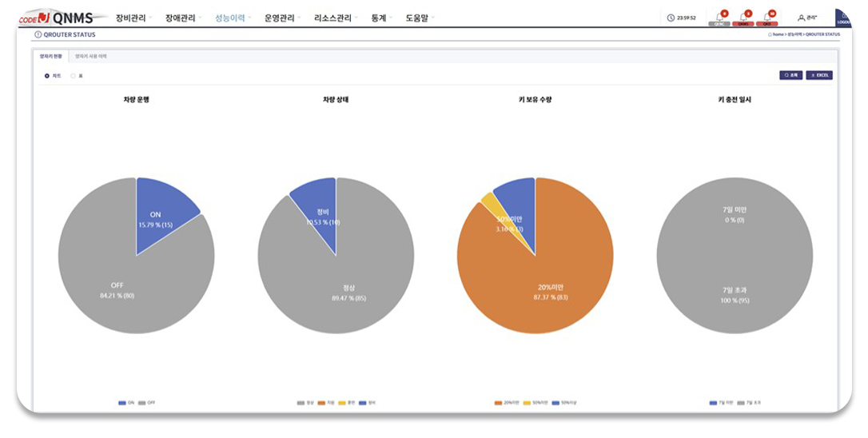Click the LOGOUT button
This screenshot has height=438, width=868.
pyautogui.click(x=843, y=18)
